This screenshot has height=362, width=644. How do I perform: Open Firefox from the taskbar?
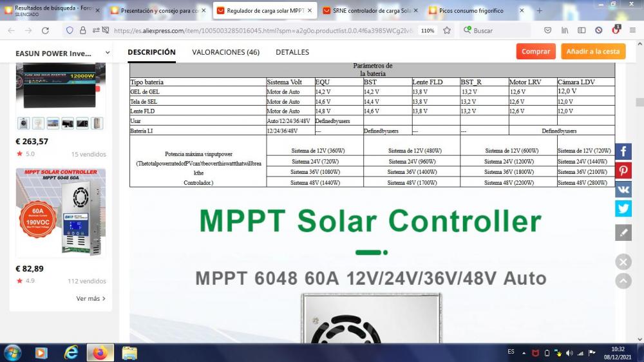pyautogui.click(x=100, y=353)
